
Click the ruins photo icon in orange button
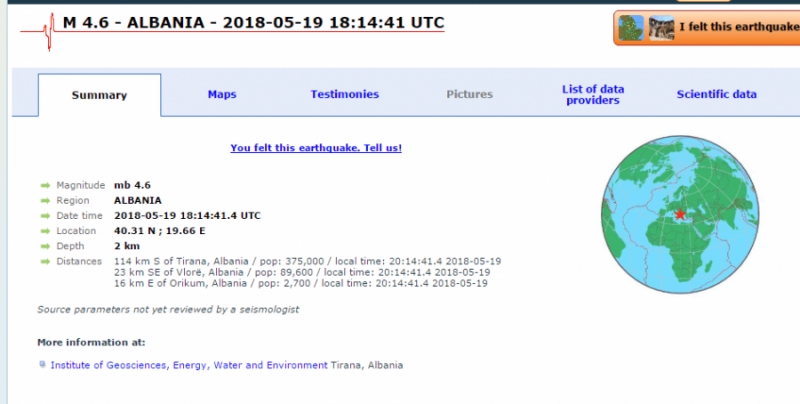pos(661,28)
